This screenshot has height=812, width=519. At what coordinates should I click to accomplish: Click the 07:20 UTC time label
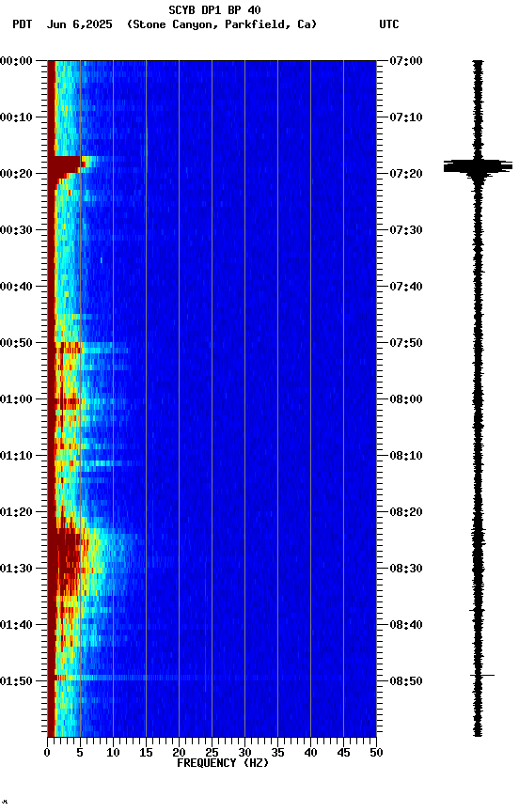click(x=406, y=174)
